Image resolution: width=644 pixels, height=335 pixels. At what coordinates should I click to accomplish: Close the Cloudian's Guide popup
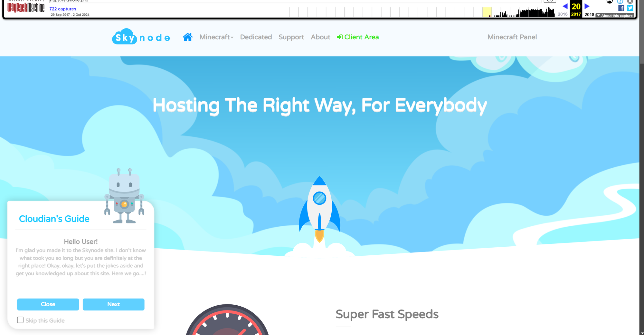tap(48, 304)
